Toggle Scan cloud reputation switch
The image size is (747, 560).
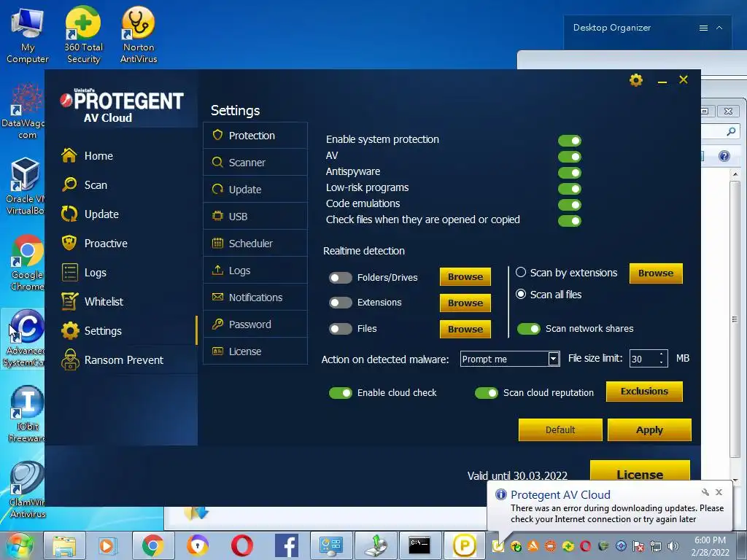(x=487, y=393)
